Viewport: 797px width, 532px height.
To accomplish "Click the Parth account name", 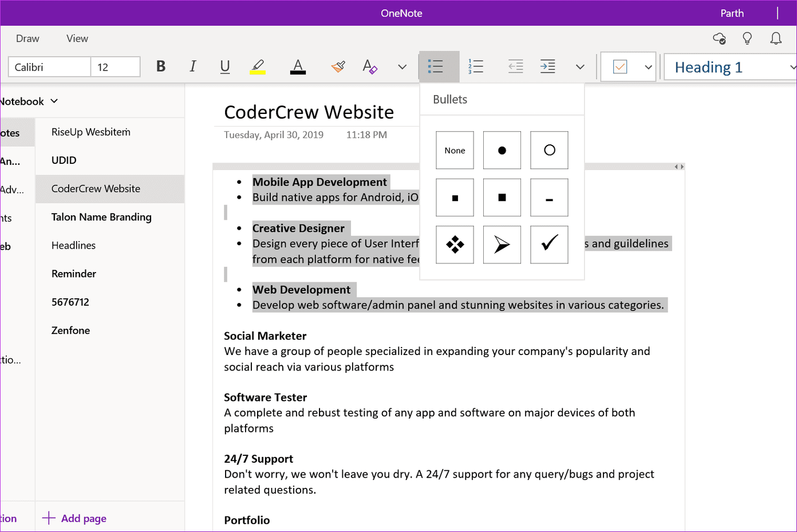I will pos(732,13).
